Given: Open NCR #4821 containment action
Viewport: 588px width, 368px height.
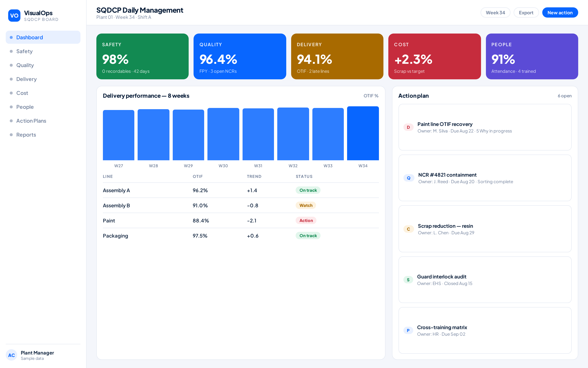Looking at the screenshot, I should 485,178.
